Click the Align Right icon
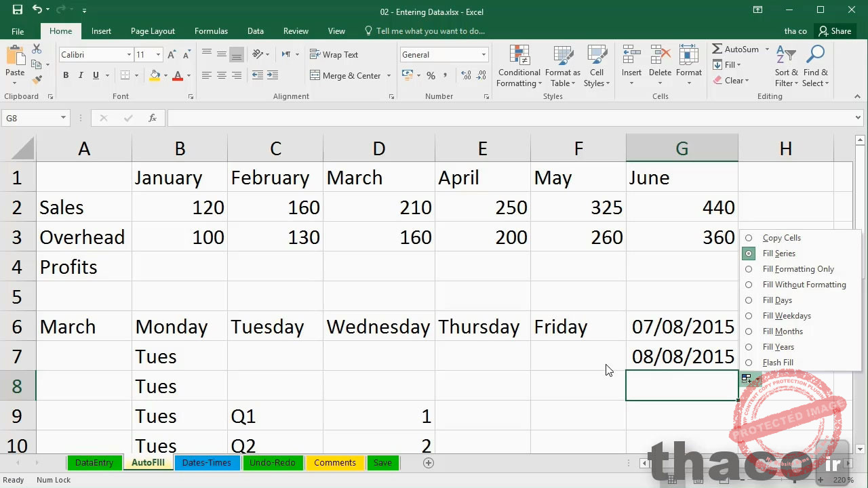 236,75
